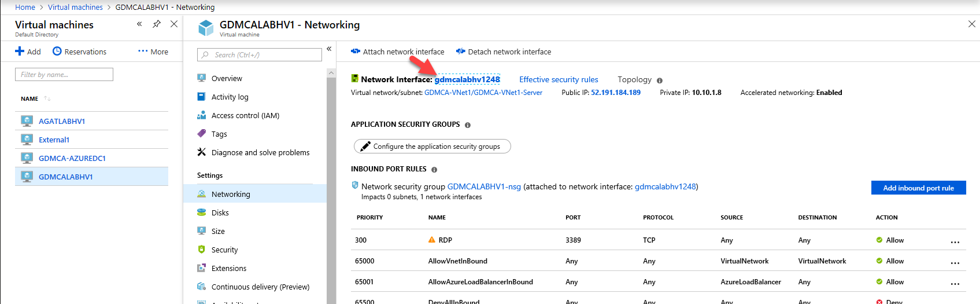Configure the application security groups
980x304 pixels.
click(x=432, y=146)
